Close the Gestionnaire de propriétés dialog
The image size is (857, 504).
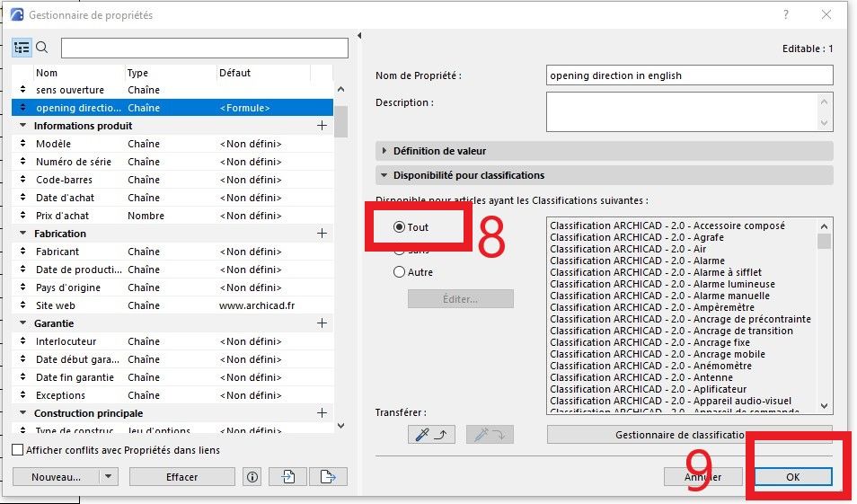826,14
